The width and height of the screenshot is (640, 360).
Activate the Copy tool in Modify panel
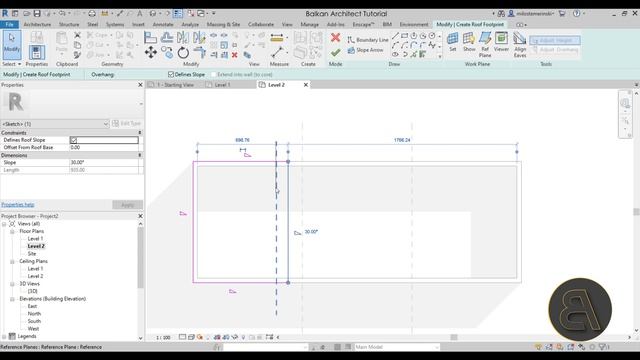coord(167,53)
